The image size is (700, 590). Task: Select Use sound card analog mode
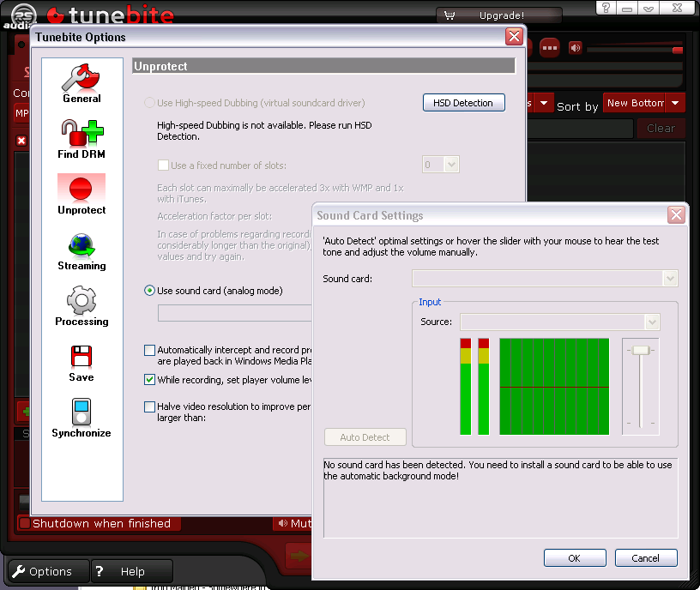tap(149, 291)
